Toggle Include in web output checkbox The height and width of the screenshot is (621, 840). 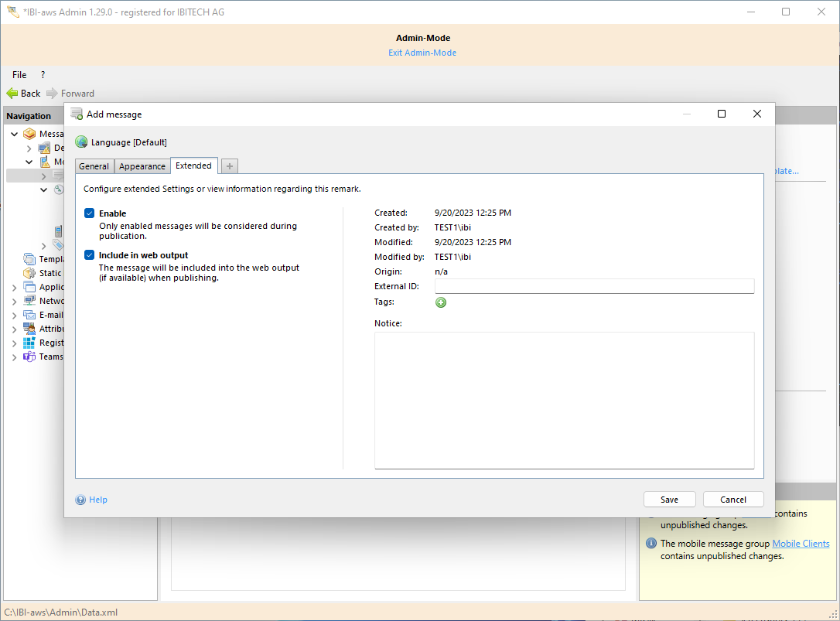click(90, 255)
